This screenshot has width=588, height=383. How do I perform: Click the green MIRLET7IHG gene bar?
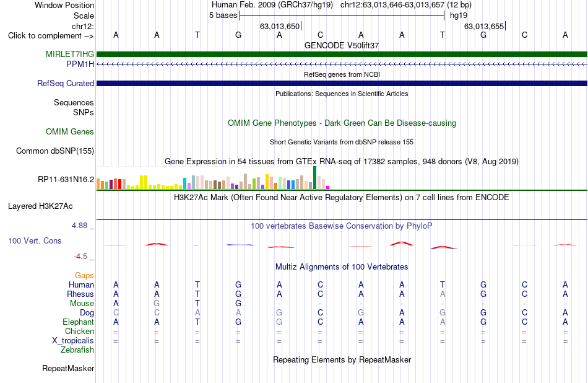click(342, 55)
